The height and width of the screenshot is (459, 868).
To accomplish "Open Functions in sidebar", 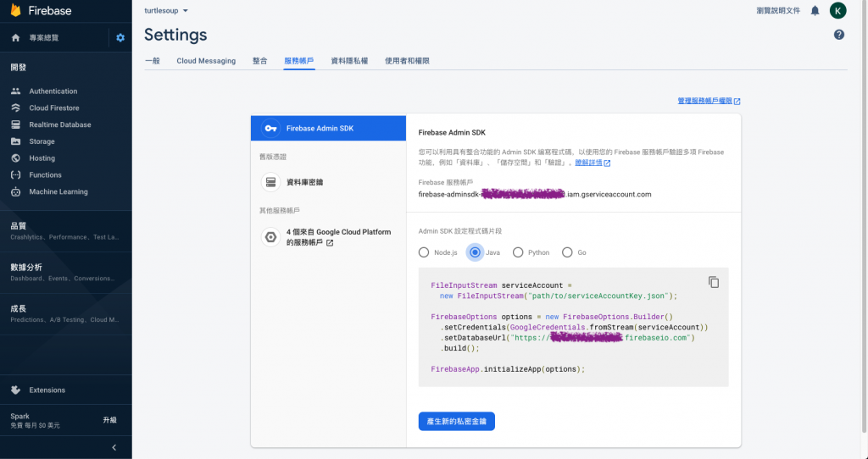I will [46, 174].
